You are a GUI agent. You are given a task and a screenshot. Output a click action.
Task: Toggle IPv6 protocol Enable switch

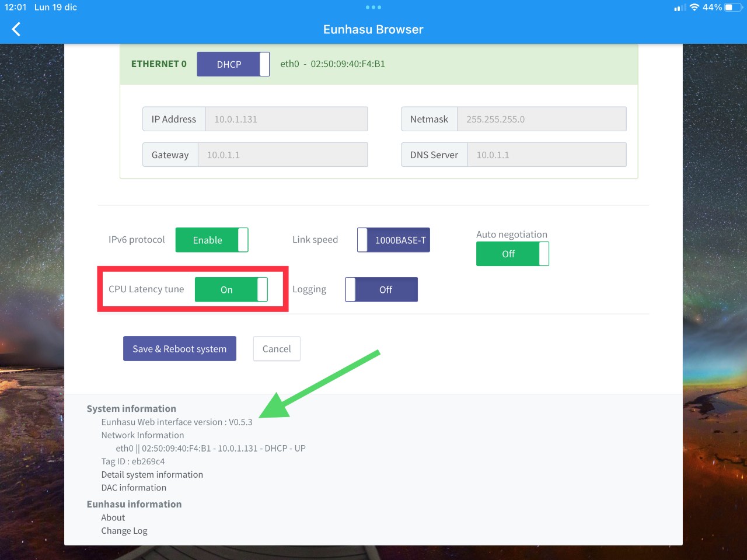pyautogui.click(x=212, y=240)
